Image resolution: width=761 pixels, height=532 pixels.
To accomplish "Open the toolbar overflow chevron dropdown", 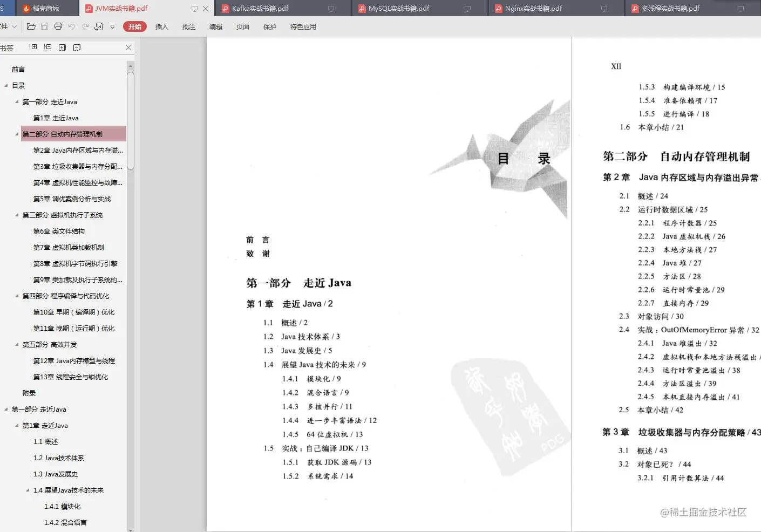I will click(x=112, y=26).
